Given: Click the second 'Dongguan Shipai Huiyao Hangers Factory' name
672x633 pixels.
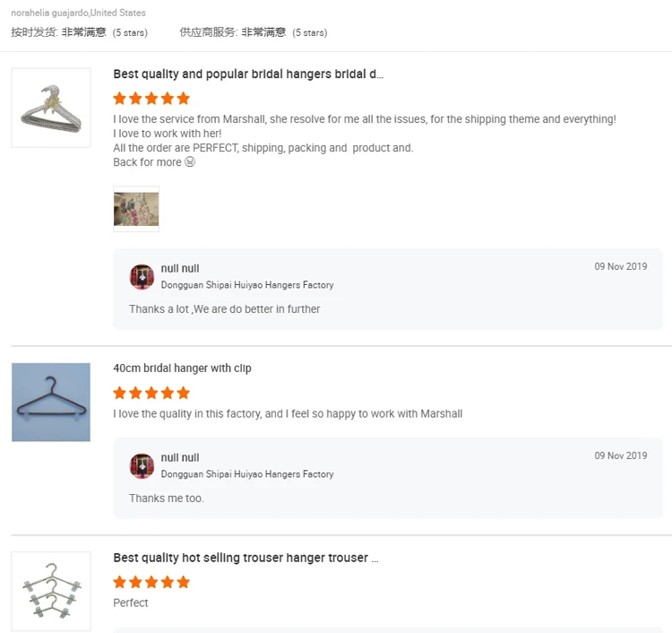Looking at the screenshot, I should pyautogui.click(x=247, y=474).
